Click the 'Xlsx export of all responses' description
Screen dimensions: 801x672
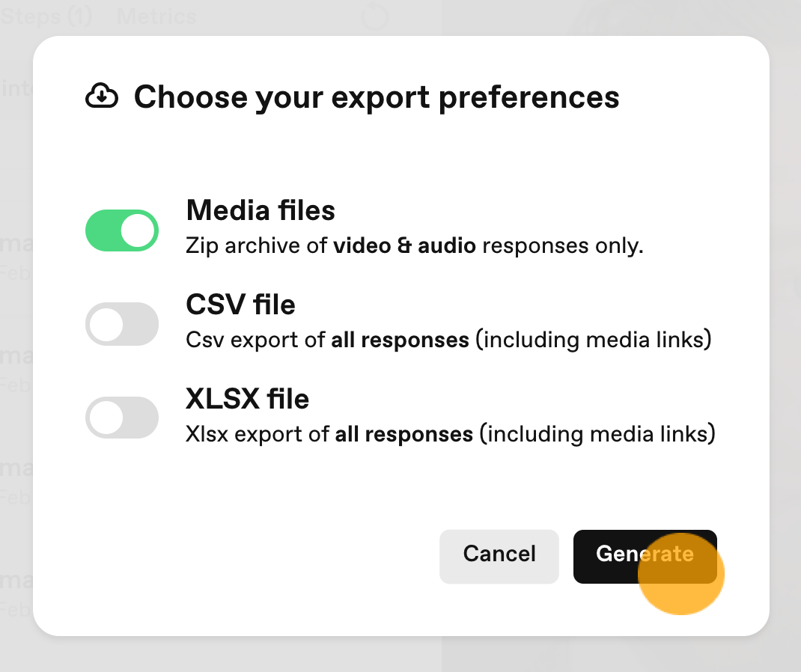(x=450, y=434)
